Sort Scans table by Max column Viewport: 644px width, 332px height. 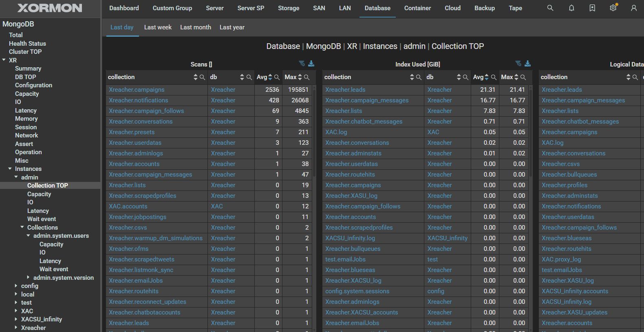click(300, 77)
